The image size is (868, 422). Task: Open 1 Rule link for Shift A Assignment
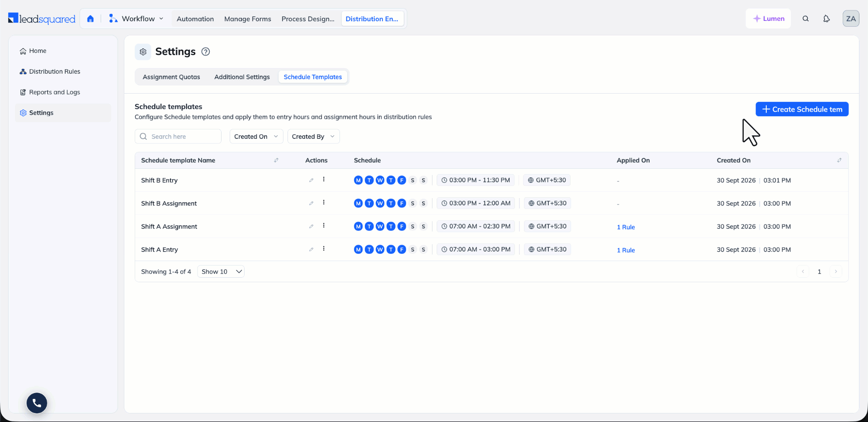pos(626,227)
